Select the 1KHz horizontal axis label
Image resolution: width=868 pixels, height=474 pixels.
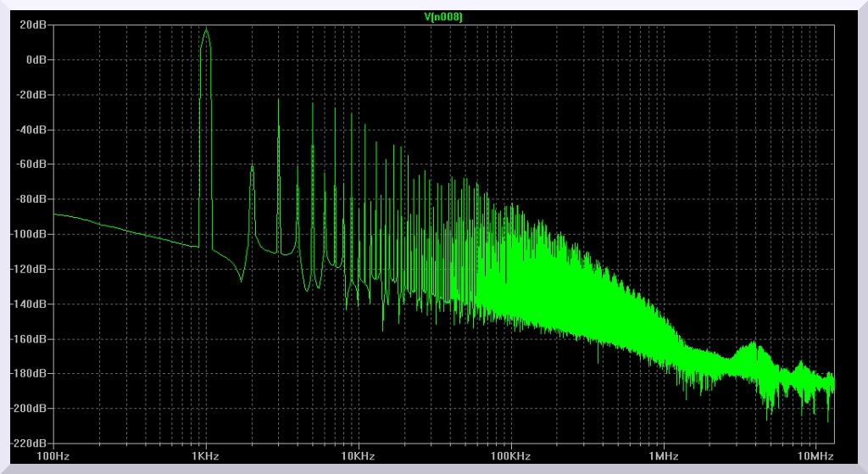coord(205,456)
